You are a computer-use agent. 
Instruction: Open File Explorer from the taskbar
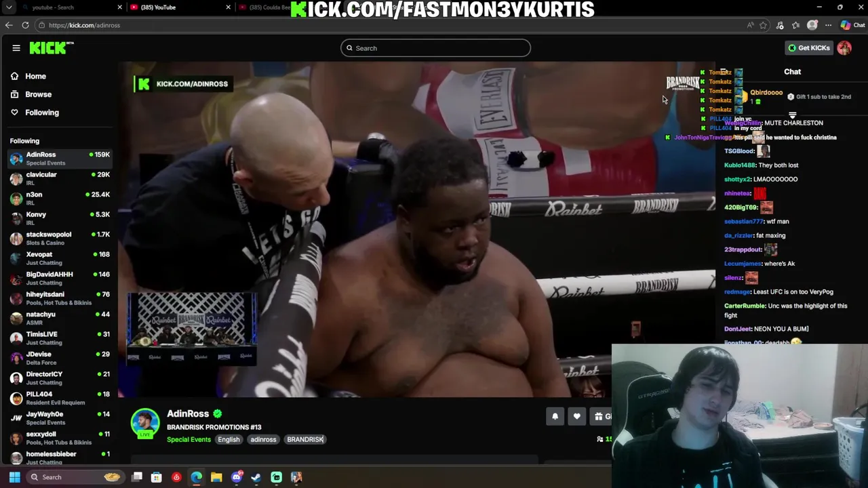216,477
